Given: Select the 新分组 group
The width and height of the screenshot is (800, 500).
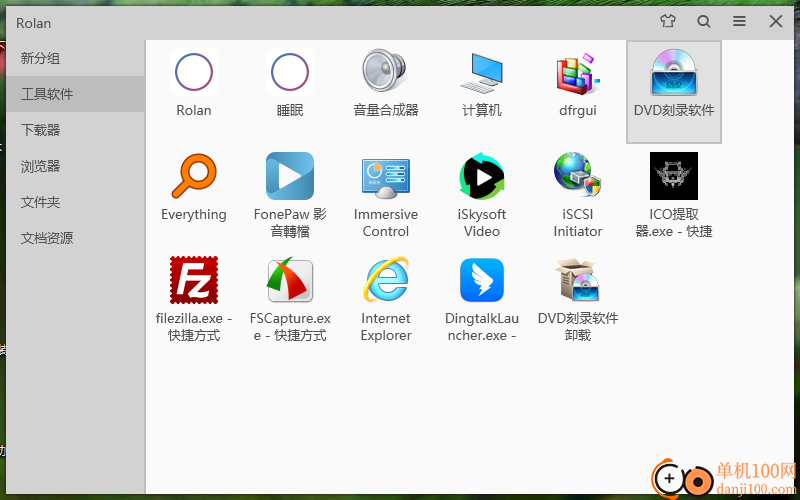Looking at the screenshot, I should pos(76,58).
